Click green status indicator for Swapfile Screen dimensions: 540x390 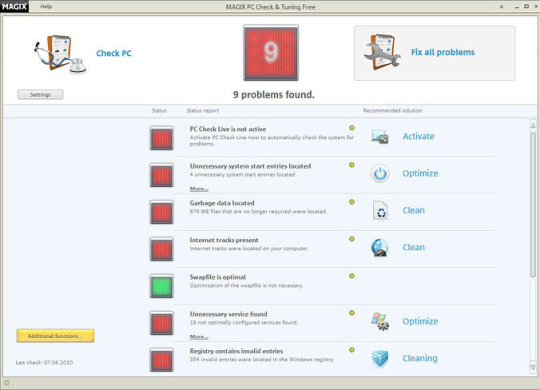[x=162, y=286]
